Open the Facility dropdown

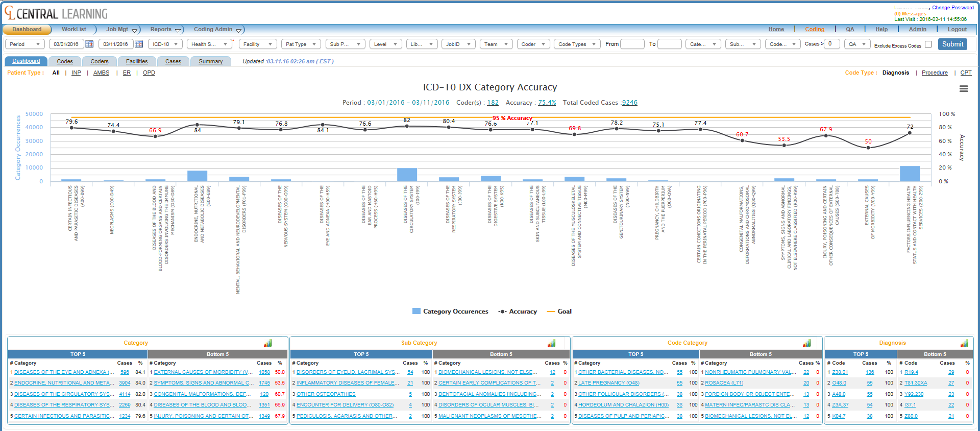(258, 44)
